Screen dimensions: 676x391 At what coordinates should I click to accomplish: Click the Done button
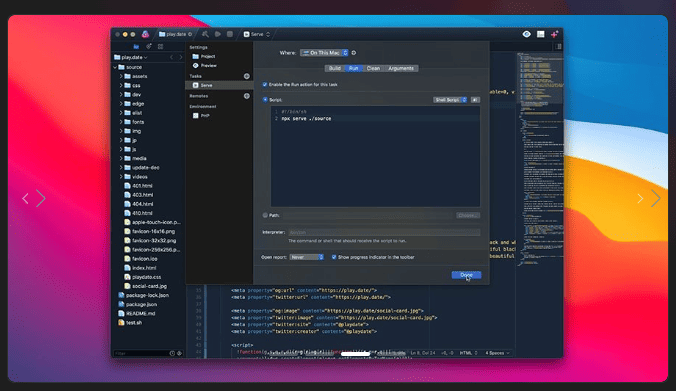click(466, 275)
